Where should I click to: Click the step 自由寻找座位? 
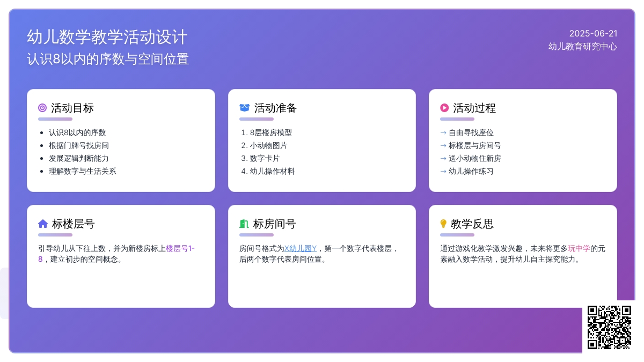click(471, 132)
